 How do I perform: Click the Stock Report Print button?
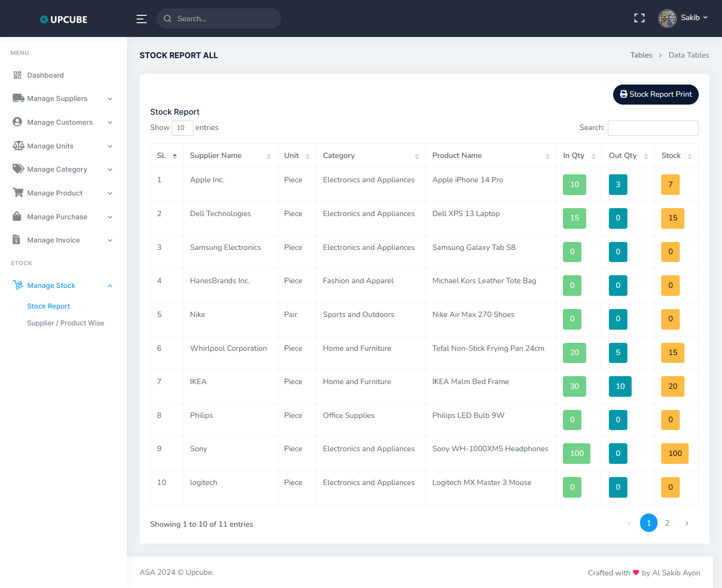tap(655, 95)
